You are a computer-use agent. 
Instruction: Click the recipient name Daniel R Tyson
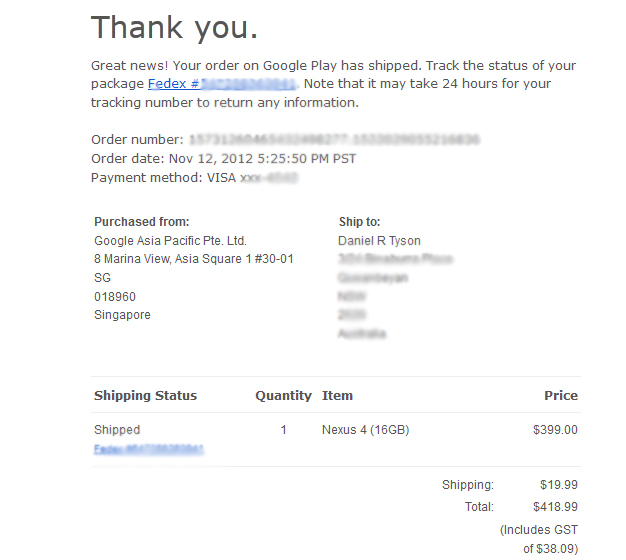click(x=379, y=241)
